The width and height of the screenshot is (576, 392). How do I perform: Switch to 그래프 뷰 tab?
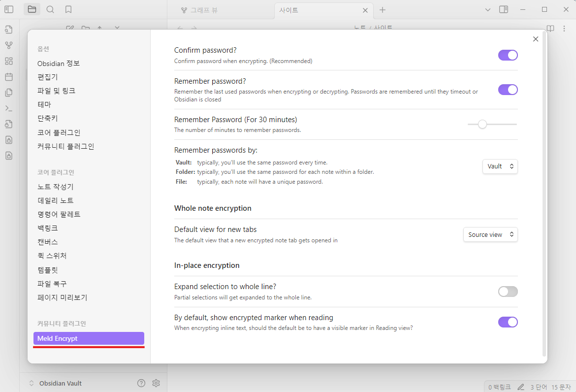click(199, 10)
